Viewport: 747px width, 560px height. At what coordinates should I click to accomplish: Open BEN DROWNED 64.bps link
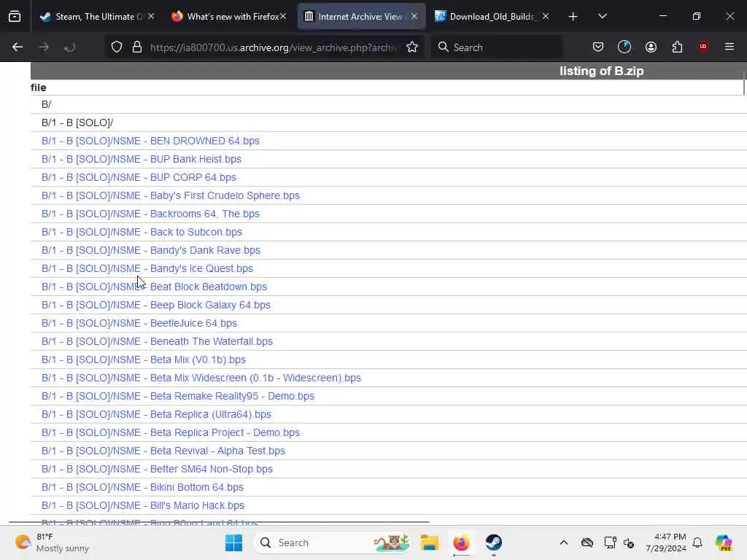pos(150,141)
